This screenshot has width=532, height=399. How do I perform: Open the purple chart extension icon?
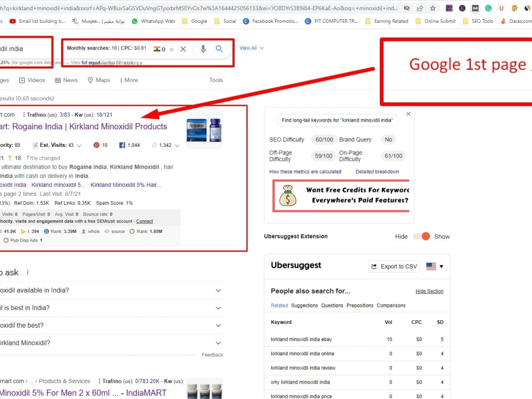click(449, 8)
